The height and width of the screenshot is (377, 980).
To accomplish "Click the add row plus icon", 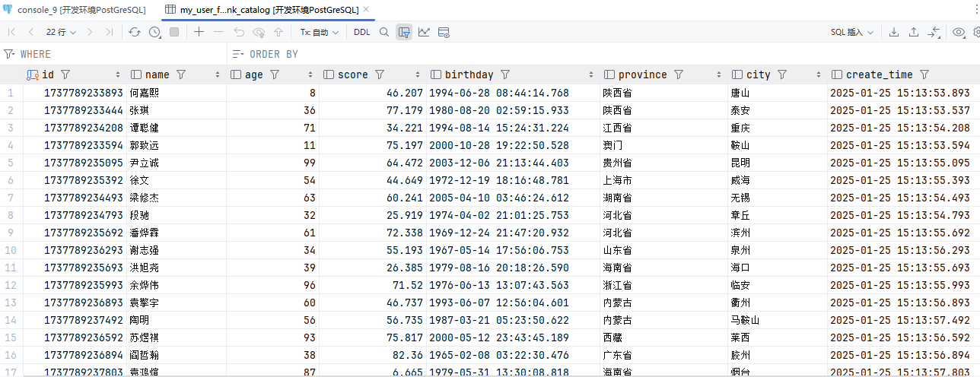I will [199, 32].
